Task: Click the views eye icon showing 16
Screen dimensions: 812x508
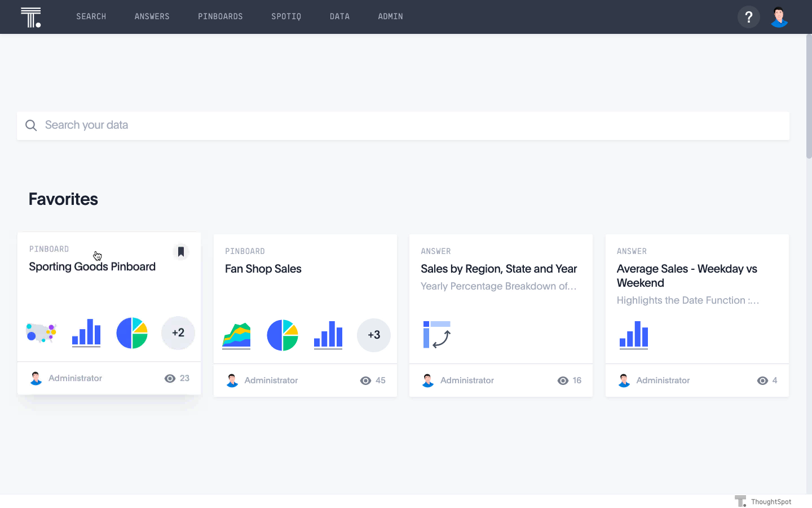Action: [563, 381]
